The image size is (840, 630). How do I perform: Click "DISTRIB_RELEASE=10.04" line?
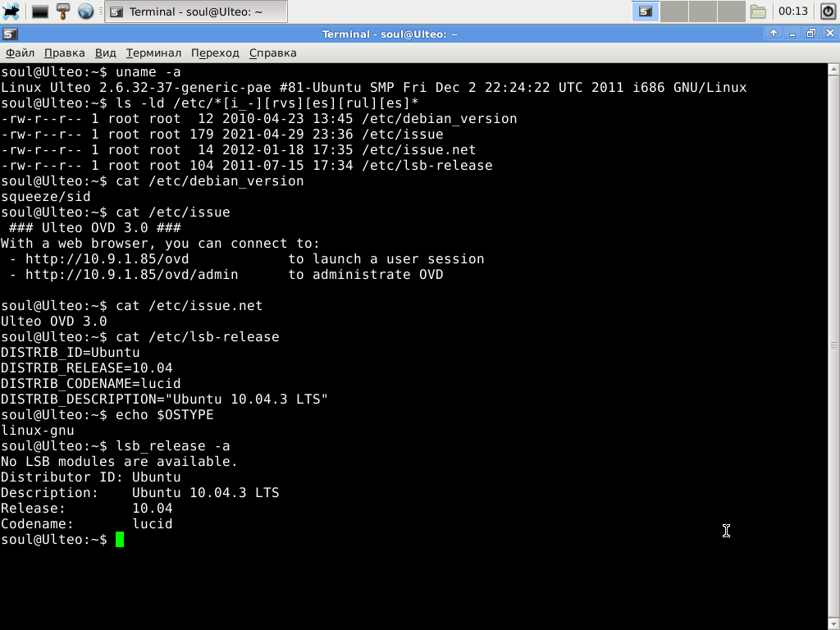click(87, 368)
